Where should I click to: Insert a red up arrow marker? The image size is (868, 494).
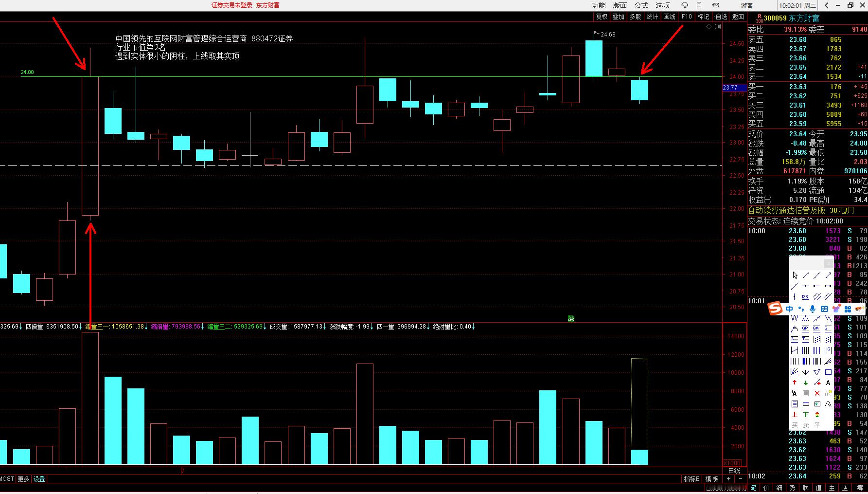point(795,383)
